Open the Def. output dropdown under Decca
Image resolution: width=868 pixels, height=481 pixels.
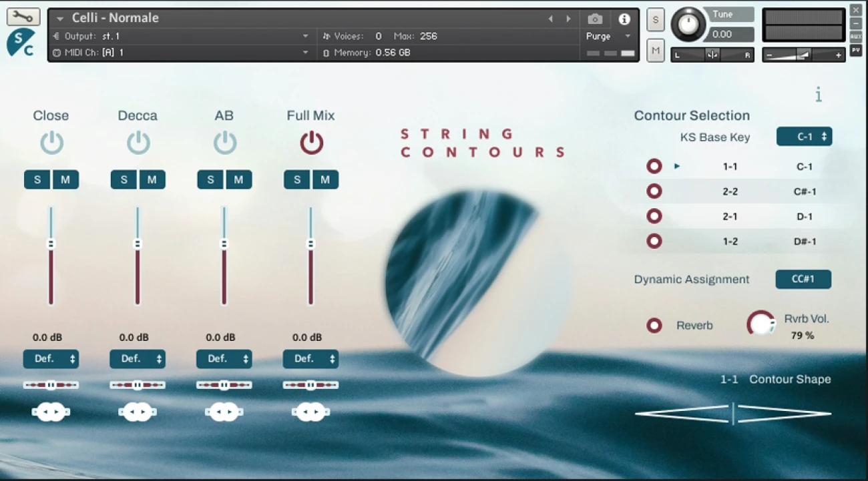click(138, 359)
